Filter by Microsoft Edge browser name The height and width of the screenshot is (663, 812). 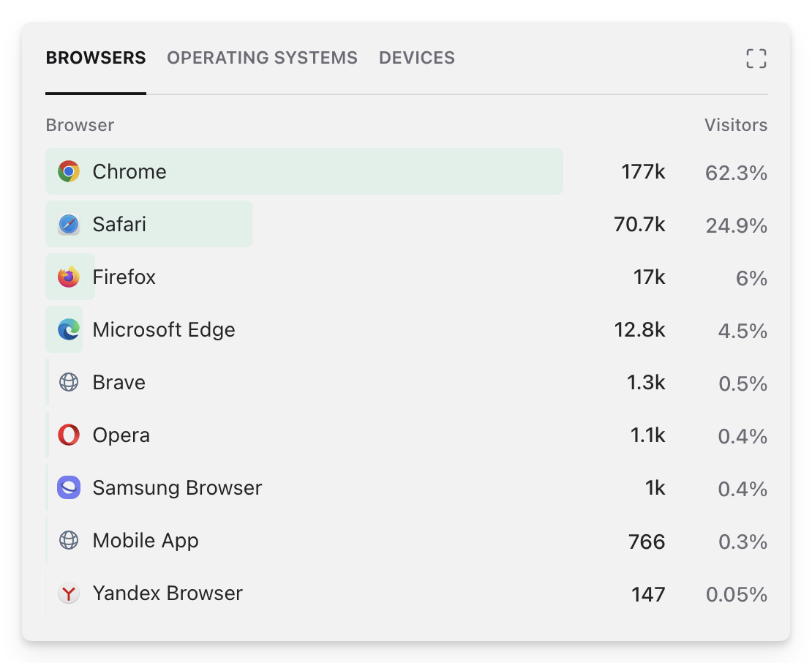click(164, 330)
